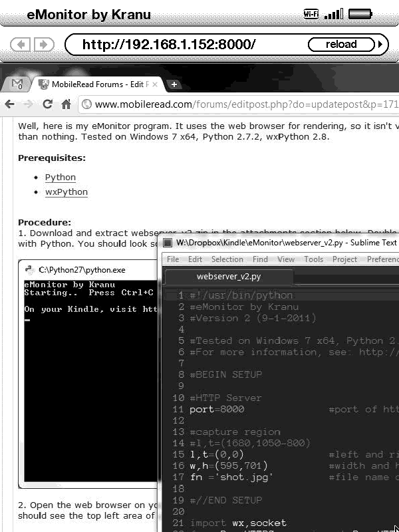This screenshot has width=399, height=532.
Task: Click the 'port=8000' code line
Action: pyautogui.click(x=217, y=409)
